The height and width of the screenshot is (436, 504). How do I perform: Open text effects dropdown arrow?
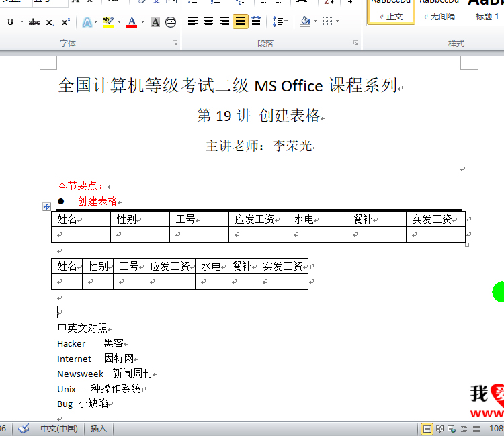(x=96, y=22)
